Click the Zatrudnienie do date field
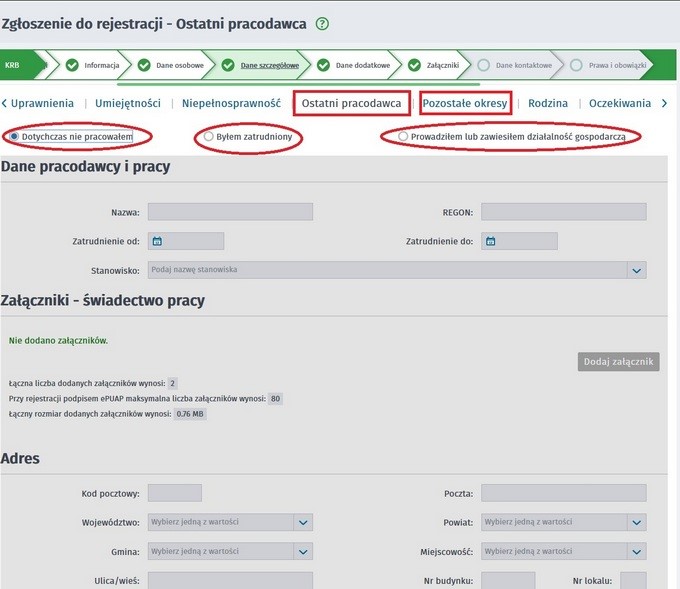This screenshot has height=589, width=680. coord(519,241)
